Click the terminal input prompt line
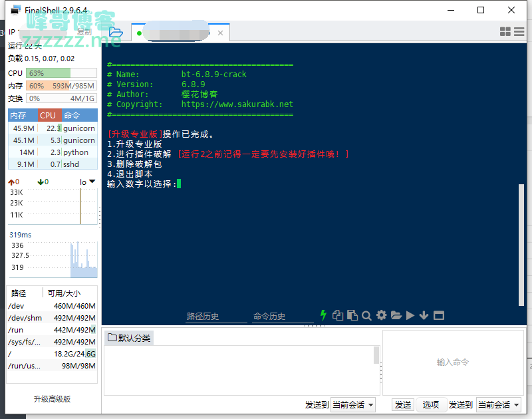Viewport: 532px width, 419px height. tap(144, 184)
